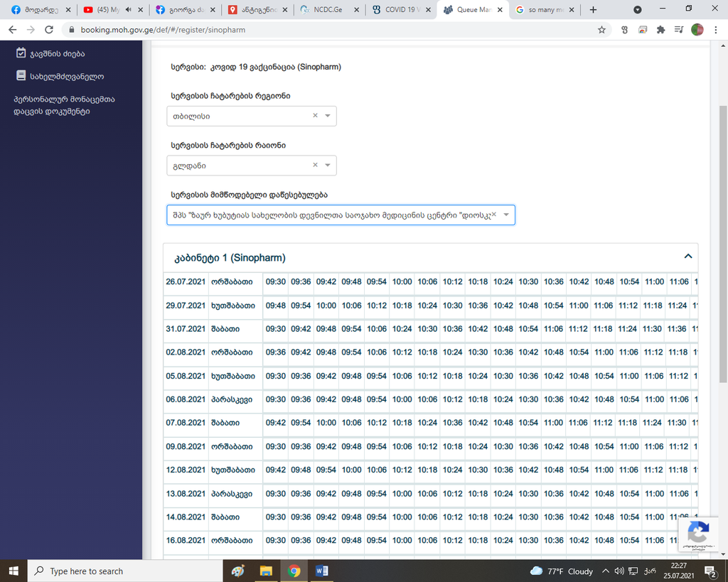This screenshot has width=728, height=582.
Task: Open the media control playlist icon
Action: (679, 30)
